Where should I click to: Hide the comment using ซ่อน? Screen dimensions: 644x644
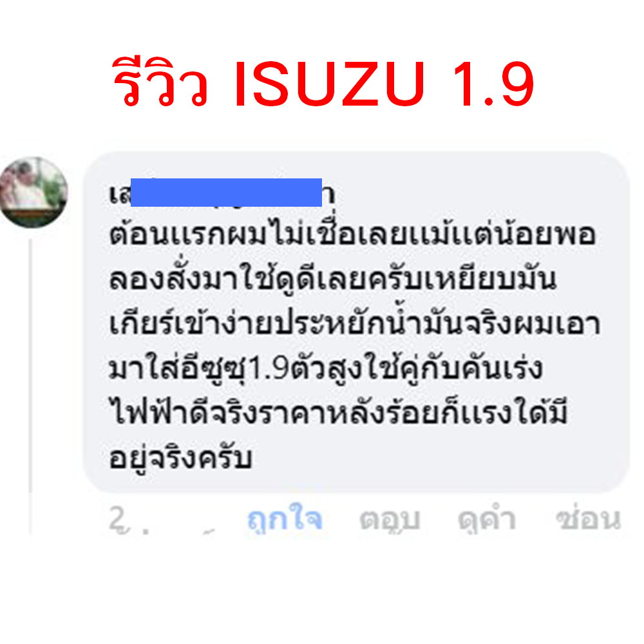pos(588,518)
